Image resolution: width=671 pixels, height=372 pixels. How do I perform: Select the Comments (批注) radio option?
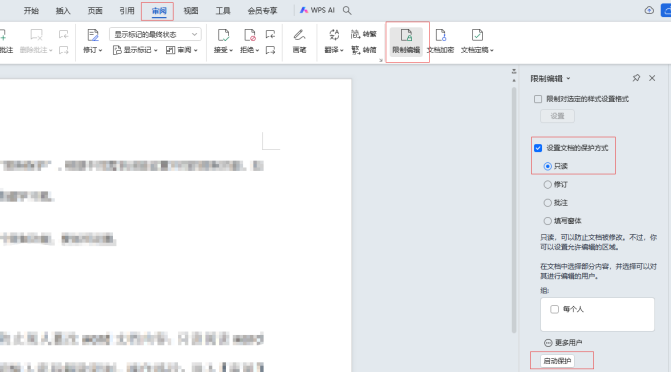[x=547, y=203]
